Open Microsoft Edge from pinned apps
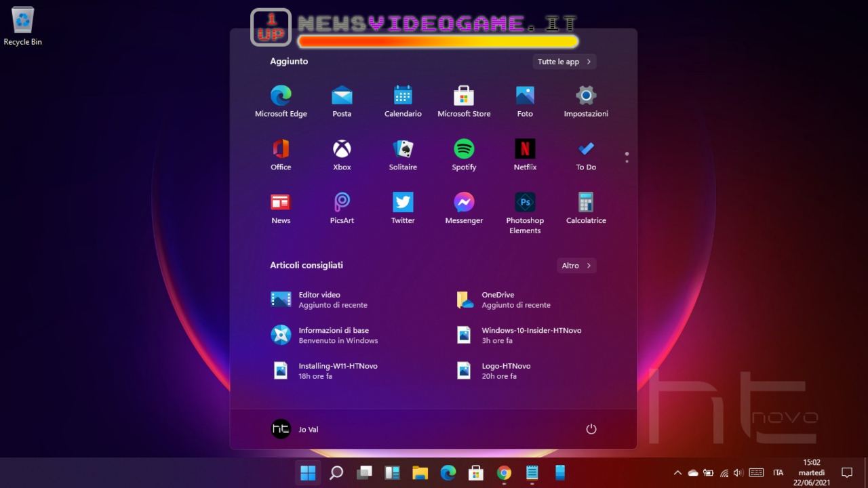868x488 pixels. 281,102
